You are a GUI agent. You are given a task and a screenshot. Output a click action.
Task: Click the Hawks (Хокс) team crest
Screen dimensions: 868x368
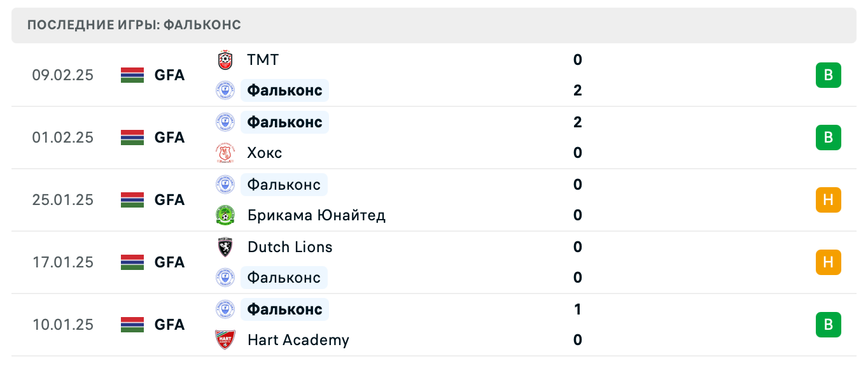225,153
